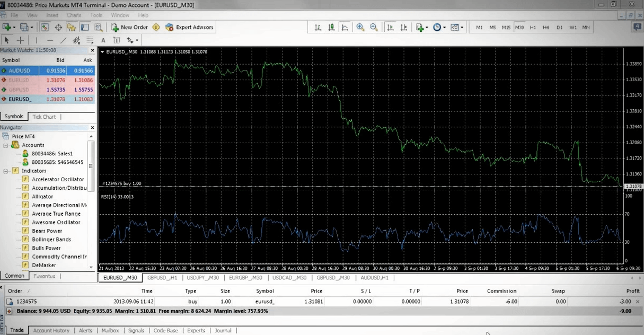
Task: Open the Templates dropdown arrow
Action: point(462,27)
